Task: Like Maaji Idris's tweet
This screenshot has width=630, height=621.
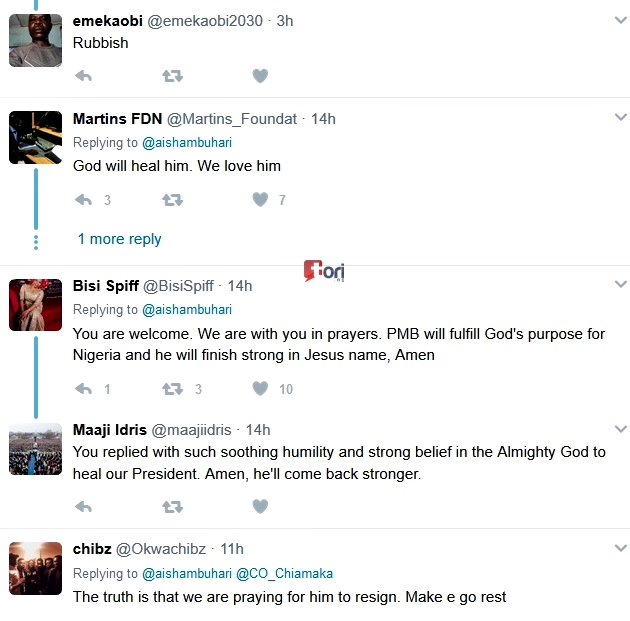Action: [260, 507]
